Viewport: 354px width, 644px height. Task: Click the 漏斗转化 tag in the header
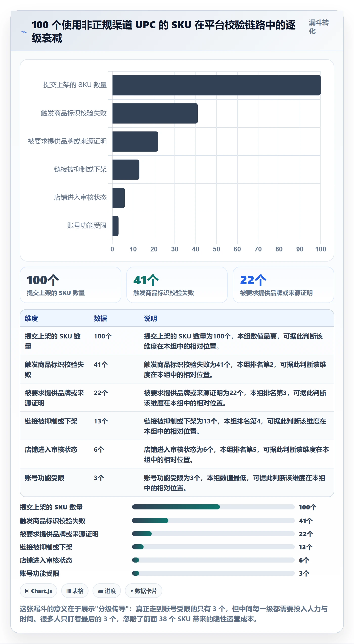[319, 27]
